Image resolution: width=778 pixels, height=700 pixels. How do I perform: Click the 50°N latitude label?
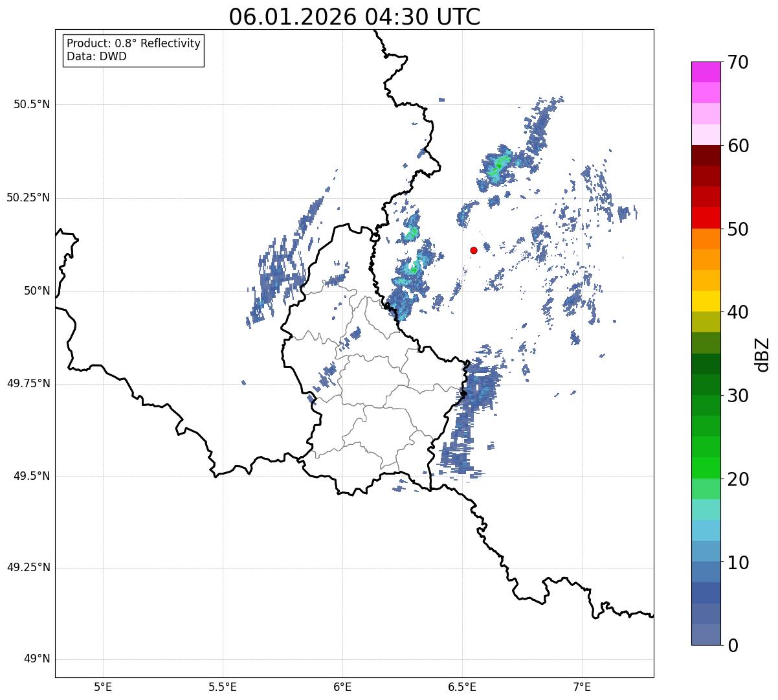tap(37, 291)
